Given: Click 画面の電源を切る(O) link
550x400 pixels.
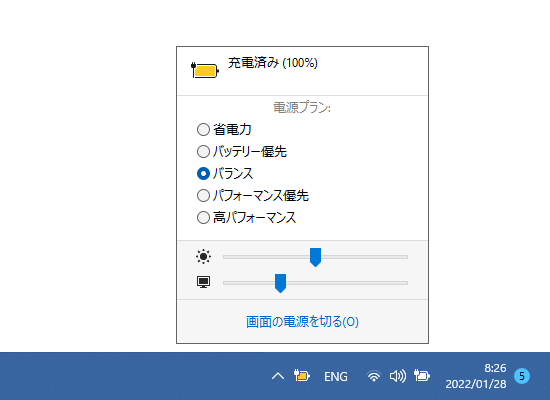Looking at the screenshot, I should (302, 321).
